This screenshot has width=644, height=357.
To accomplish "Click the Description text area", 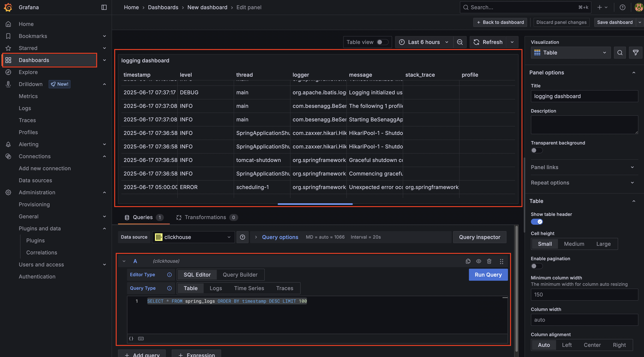I will pos(584,125).
